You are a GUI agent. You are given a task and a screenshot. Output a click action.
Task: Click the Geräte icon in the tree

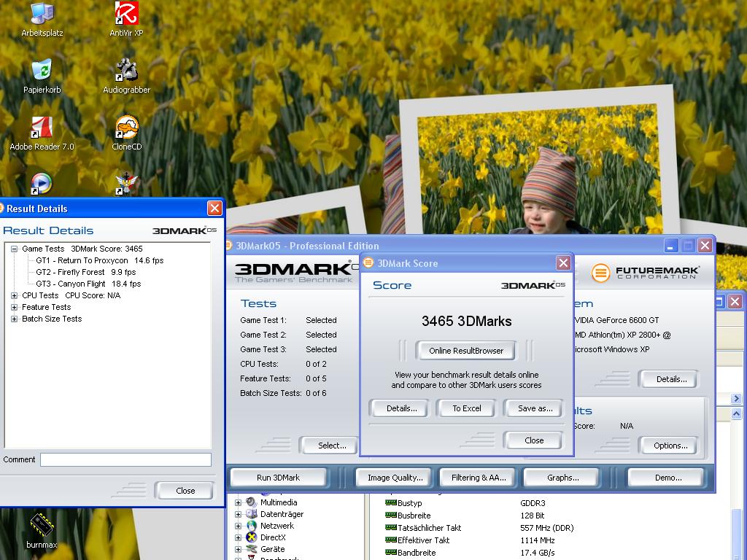(251, 549)
